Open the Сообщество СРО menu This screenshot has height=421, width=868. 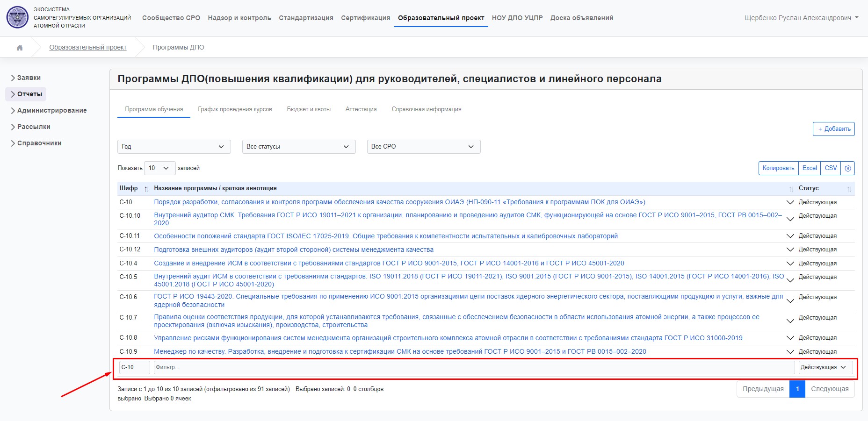tap(171, 18)
